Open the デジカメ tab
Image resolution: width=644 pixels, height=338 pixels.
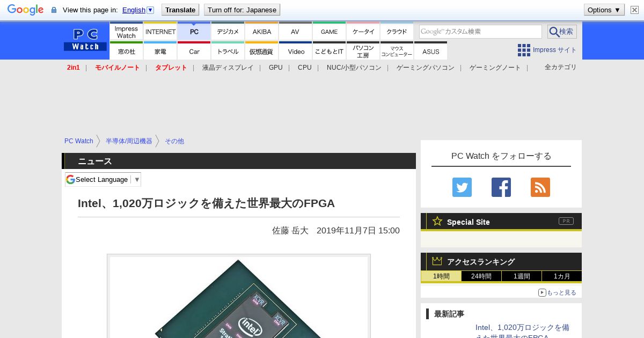point(228,31)
